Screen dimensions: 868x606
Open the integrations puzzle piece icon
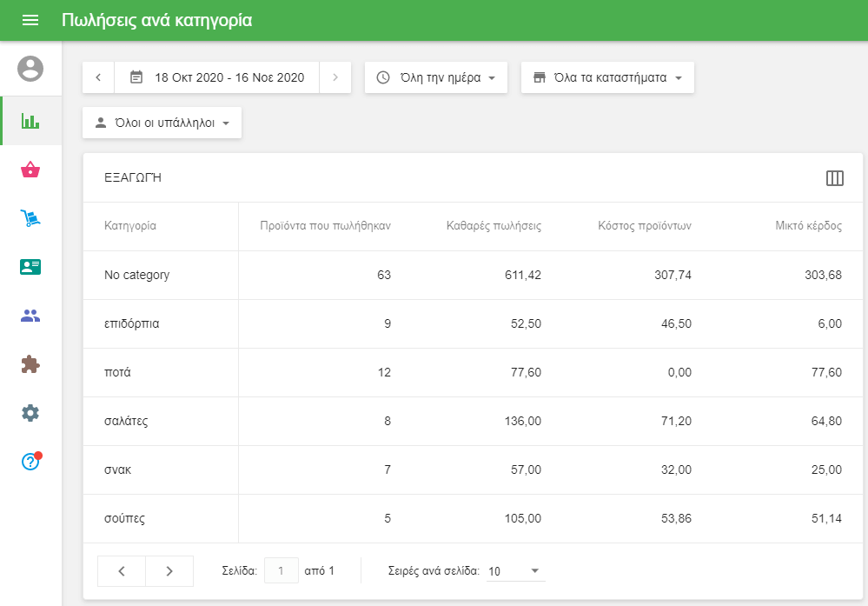coord(30,364)
